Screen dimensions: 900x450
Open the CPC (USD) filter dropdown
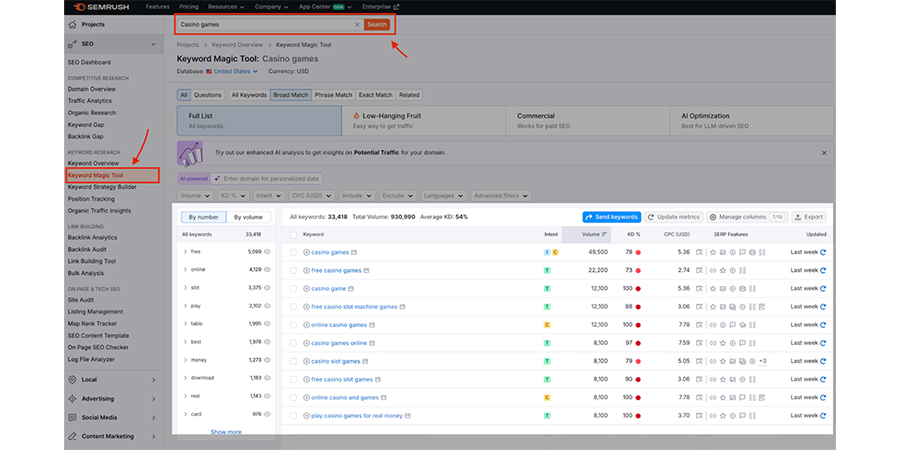pyautogui.click(x=312, y=196)
